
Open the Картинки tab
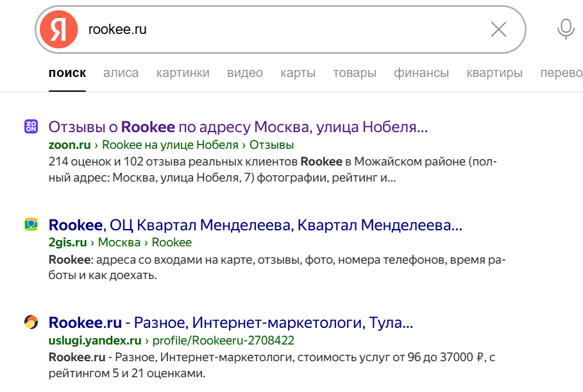point(183,73)
